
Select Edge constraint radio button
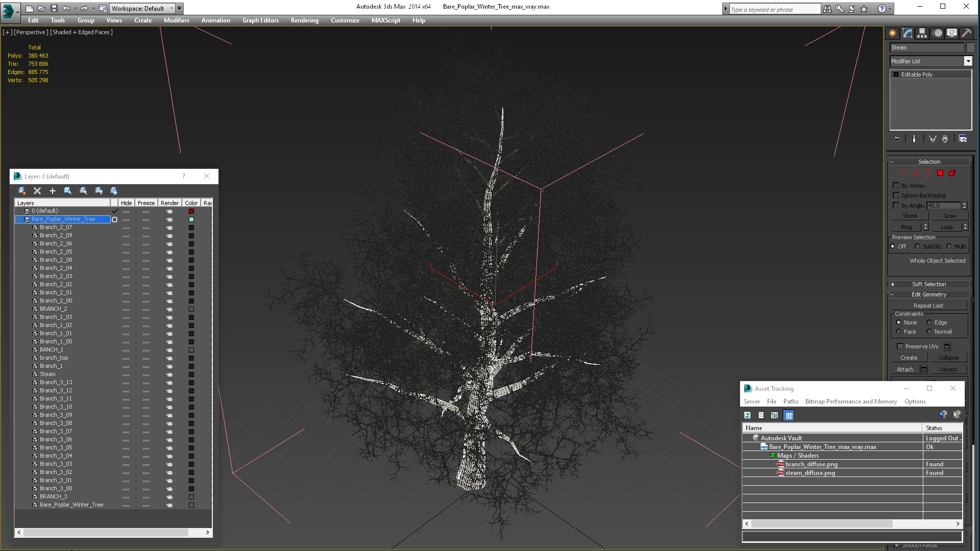pyautogui.click(x=929, y=322)
